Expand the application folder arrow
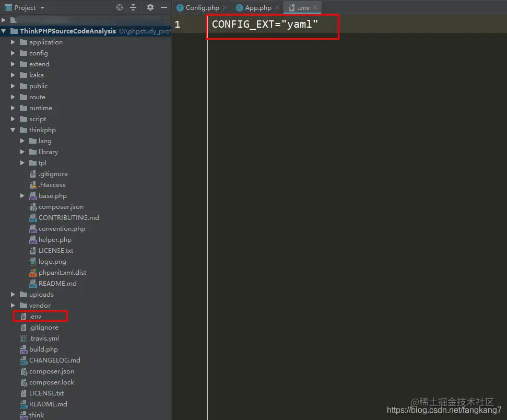This screenshot has width=507, height=420. pyautogui.click(x=13, y=42)
